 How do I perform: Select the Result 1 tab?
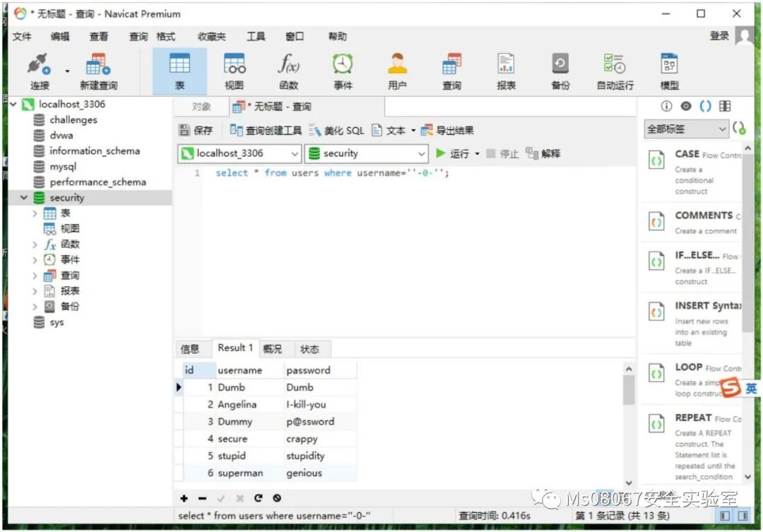pyautogui.click(x=235, y=348)
